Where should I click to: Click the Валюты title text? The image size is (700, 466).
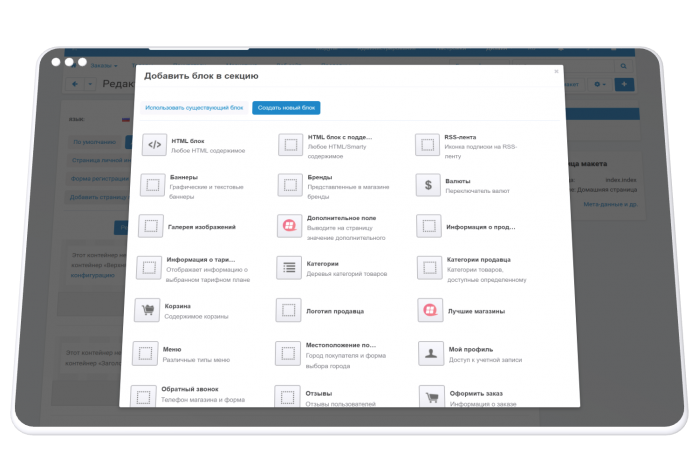[x=458, y=181]
